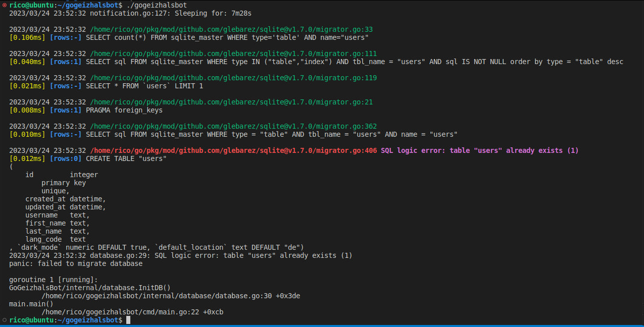The height and width of the screenshot is (327, 644).
Task: Click the 'lang_code text' column line
Action: tap(56, 239)
